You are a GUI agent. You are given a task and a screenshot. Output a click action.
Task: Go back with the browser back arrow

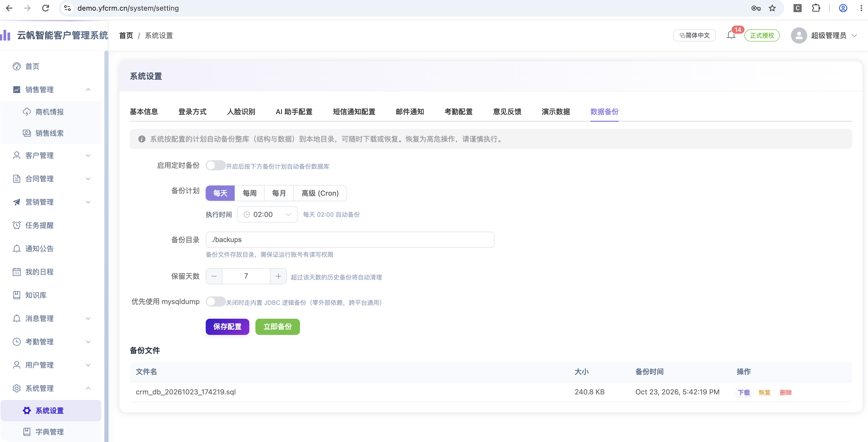coord(9,8)
